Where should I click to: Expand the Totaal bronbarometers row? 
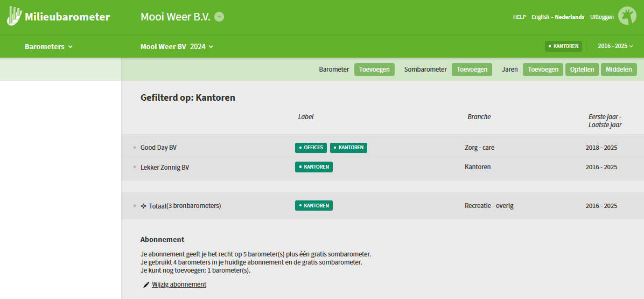tap(135, 206)
